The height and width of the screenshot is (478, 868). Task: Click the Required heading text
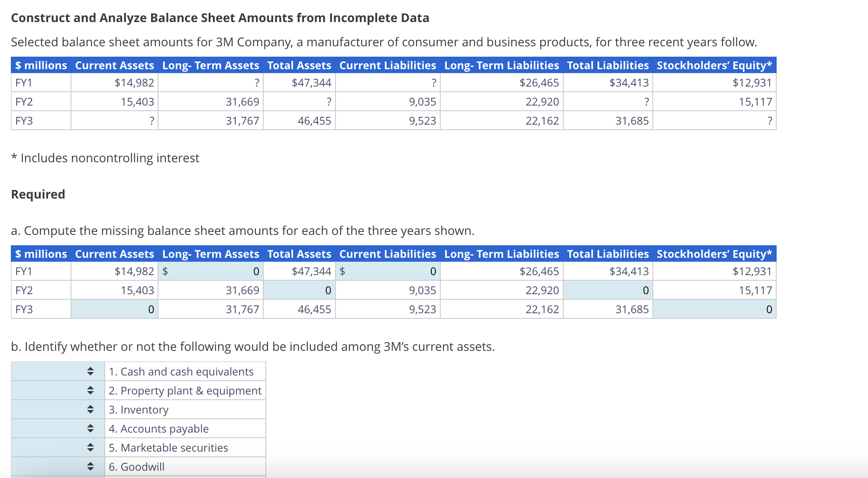coord(38,194)
